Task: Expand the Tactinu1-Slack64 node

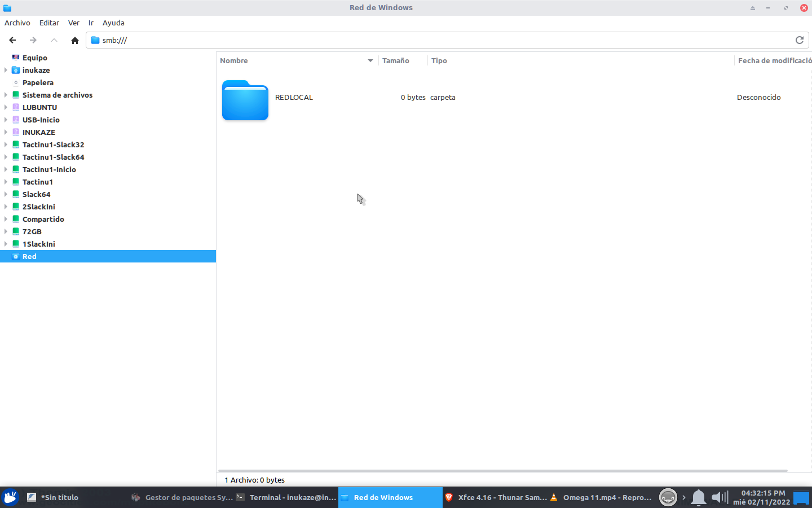Action: (6, 157)
